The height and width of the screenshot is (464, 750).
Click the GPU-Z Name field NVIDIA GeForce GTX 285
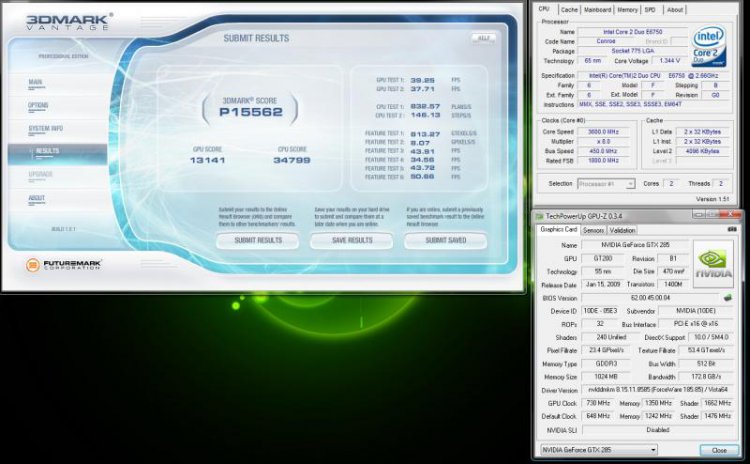tap(635, 245)
